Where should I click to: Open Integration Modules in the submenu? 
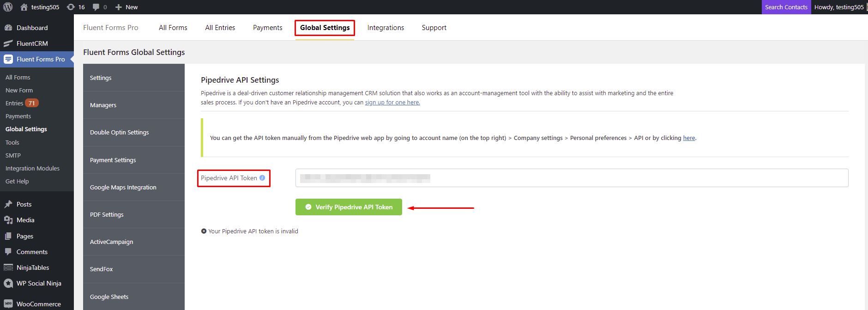(x=32, y=169)
